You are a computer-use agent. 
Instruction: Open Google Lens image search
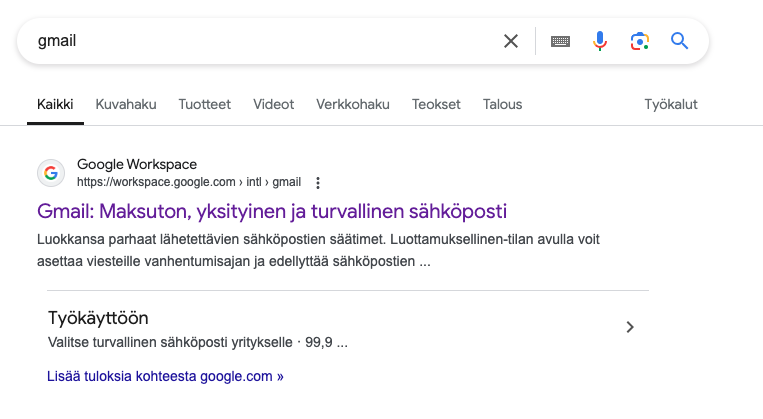(x=639, y=41)
